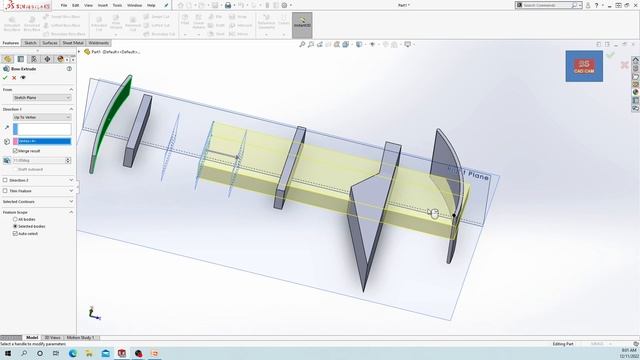Cancel the Boss-Extrude with the red X
The image size is (640, 360).
pos(14,78)
